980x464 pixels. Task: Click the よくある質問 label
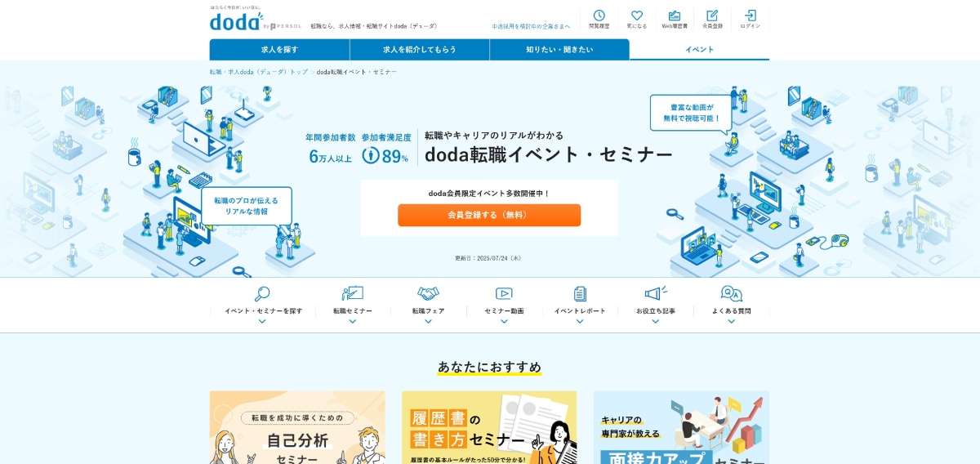pos(731,311)
